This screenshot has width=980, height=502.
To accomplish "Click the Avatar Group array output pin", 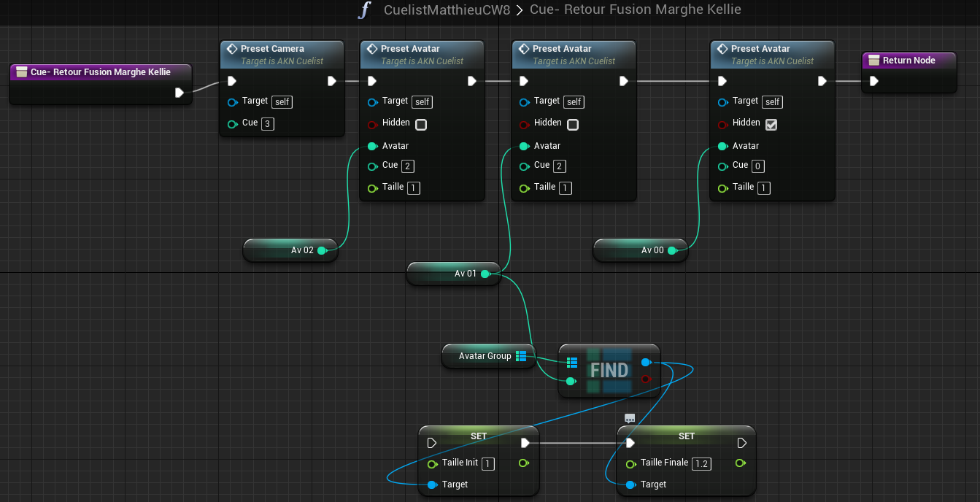I will [521, 356].
